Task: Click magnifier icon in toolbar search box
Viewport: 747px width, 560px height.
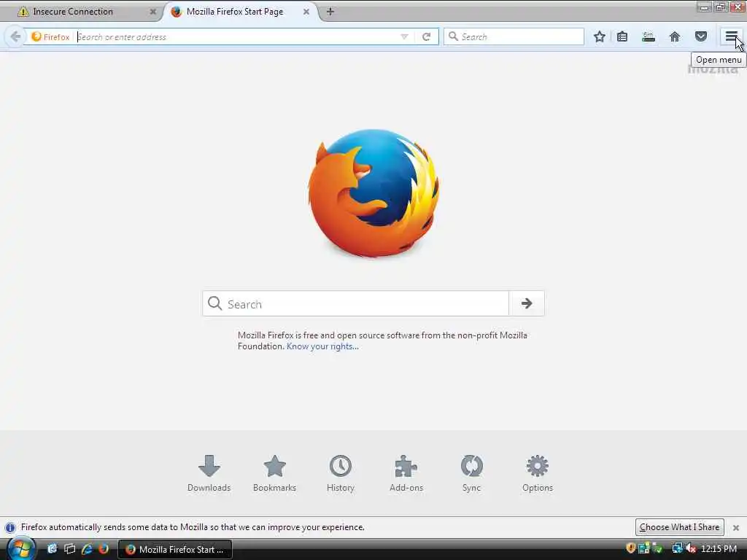Action: click(x=453, y=36)
